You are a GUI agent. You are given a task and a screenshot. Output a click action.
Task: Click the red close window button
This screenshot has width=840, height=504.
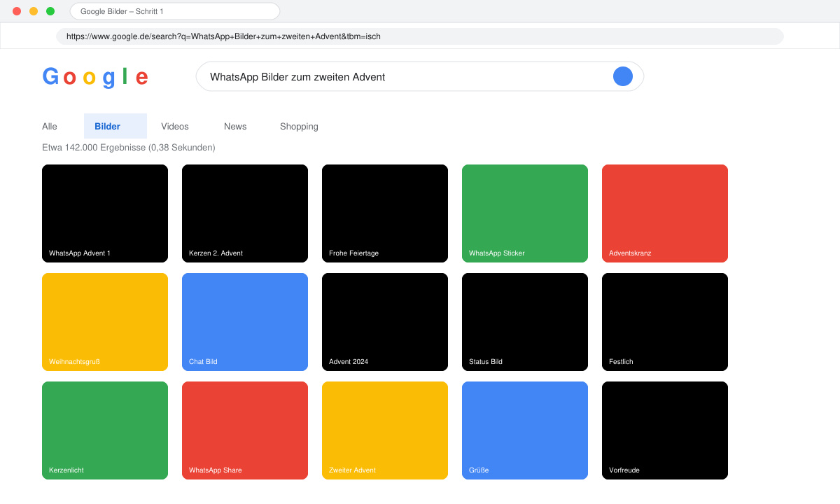tap(17, 11)
